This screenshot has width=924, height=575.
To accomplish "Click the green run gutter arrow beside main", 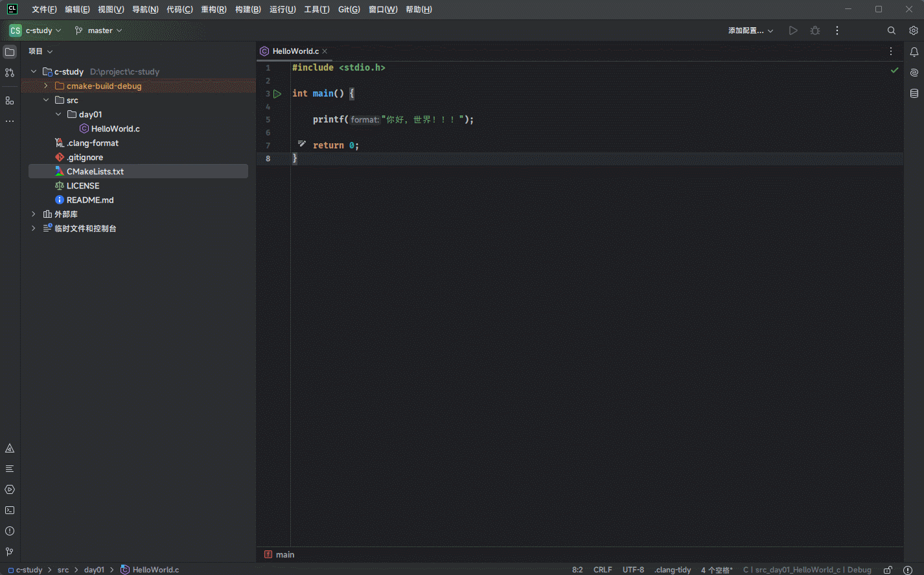I will [x=277, y=93].
